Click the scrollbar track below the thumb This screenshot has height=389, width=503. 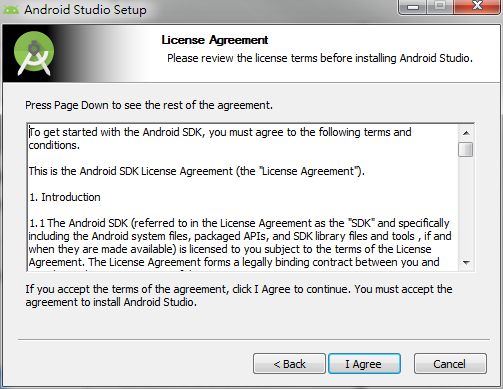(x=466, y=207)
